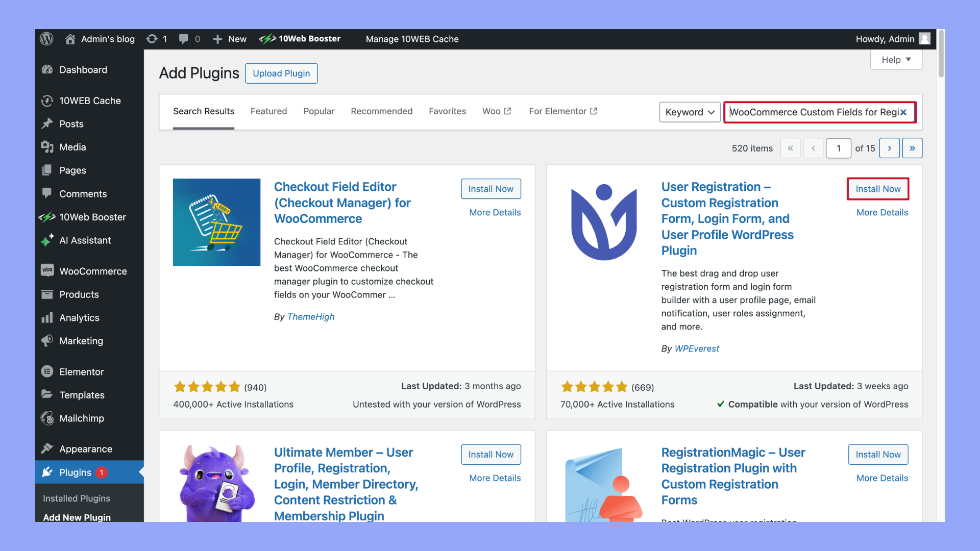Click the Upload Plugin button
The width and height of the screenshot is (980, 551).
point(281,73)
